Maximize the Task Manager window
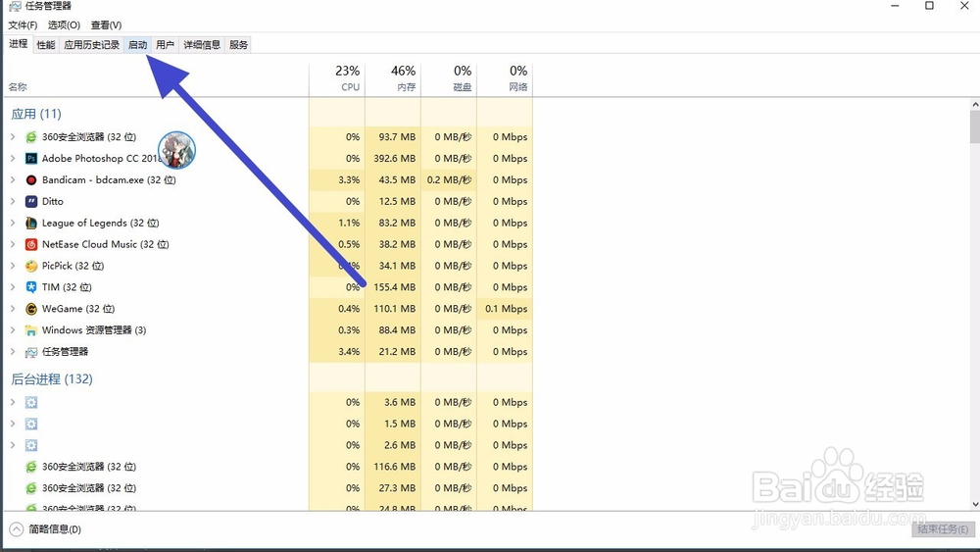The image size is (980, 552). coord(929,6)
